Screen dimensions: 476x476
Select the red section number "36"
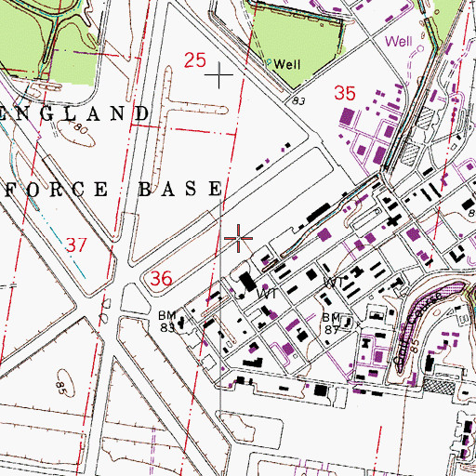(x=161, y=278)
